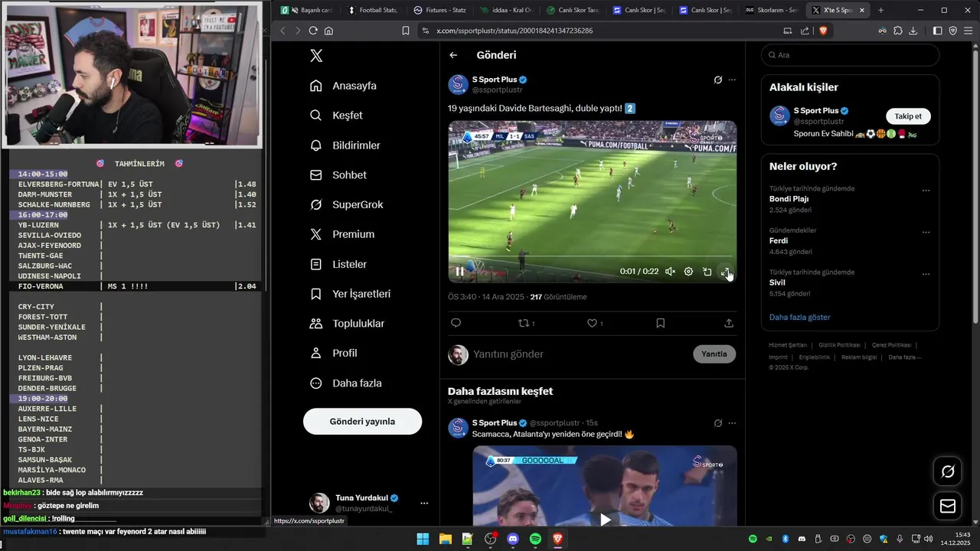Share the post via share icon
The height and width of the screenshot is (551, 980).
(728, 323)
